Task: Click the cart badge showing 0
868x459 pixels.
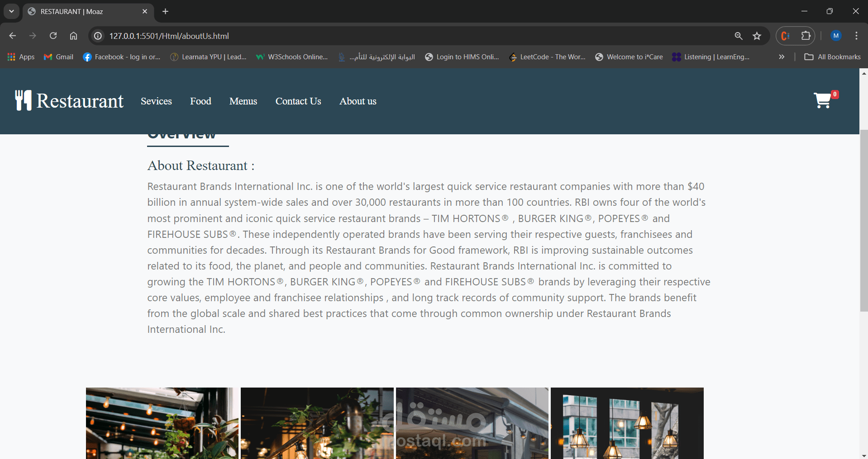Action: coord(835,95)
